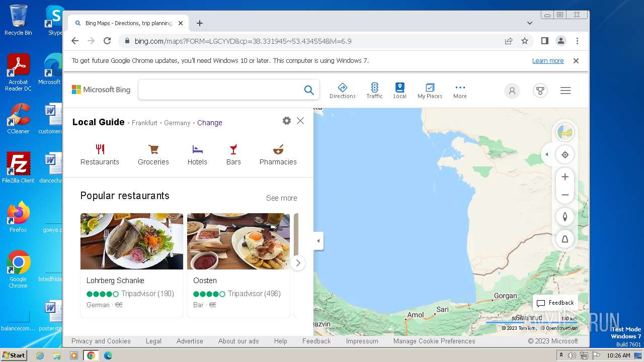Toggle map tilt view

565,239
